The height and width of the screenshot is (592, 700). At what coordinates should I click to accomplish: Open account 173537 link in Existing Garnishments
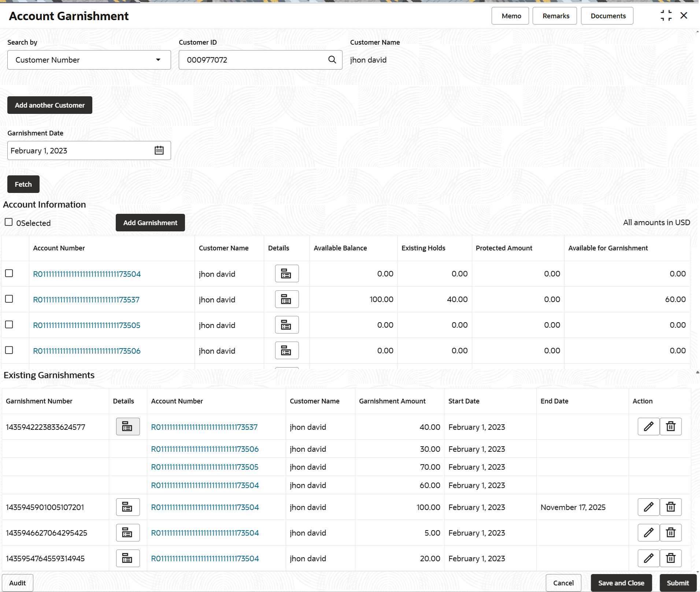click(x=204, y=427)
